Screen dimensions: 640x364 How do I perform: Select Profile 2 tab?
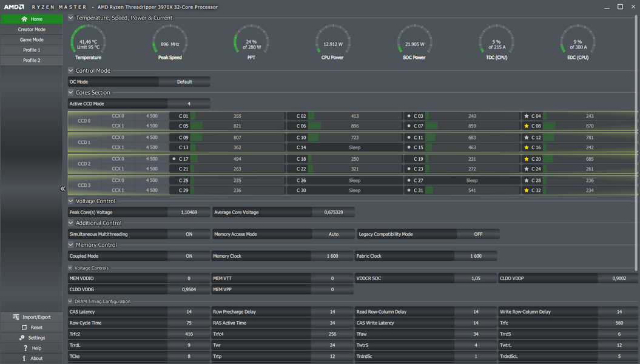pyautogui.click(x=32, y=60)
